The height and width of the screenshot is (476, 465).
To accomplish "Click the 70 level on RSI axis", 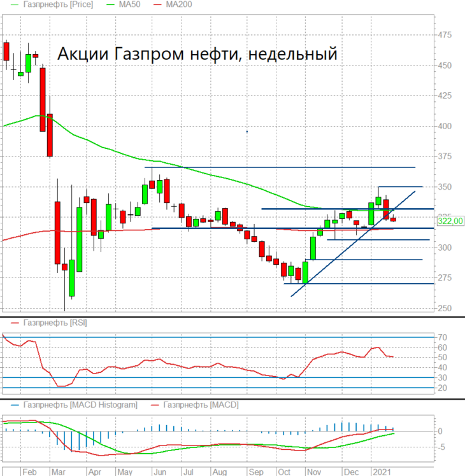I will point(442,337).
